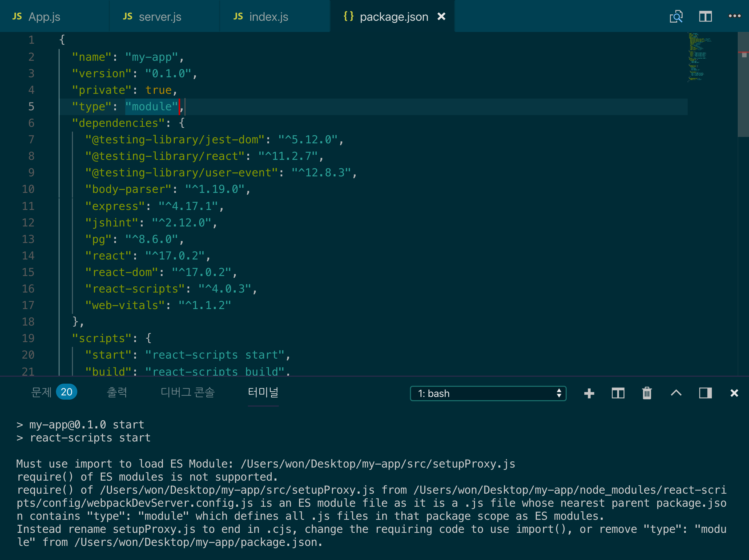Viewport: 749px width, 560px height.
Task: Open the index.js editor tab
Action: click(275, 16)
